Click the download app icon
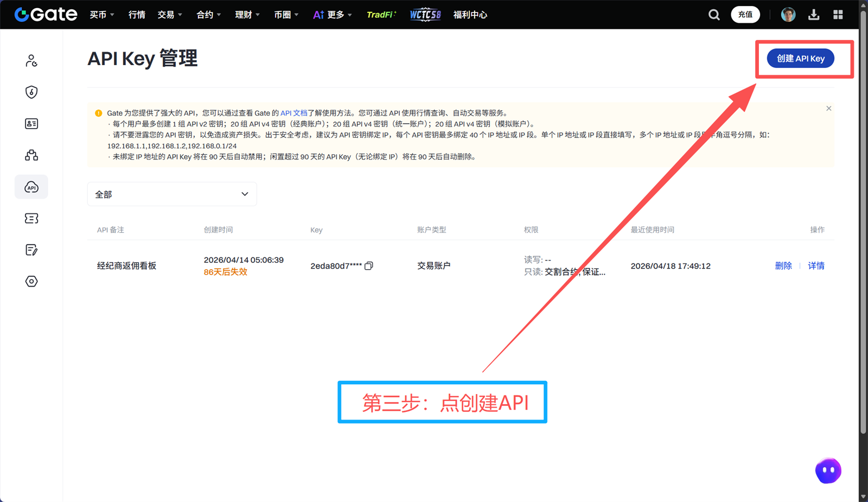 point(813,15)
